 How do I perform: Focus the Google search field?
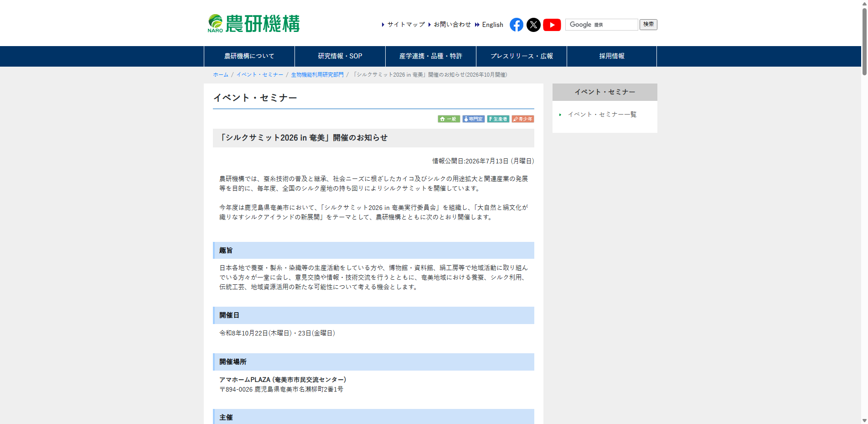pos(602,25)
